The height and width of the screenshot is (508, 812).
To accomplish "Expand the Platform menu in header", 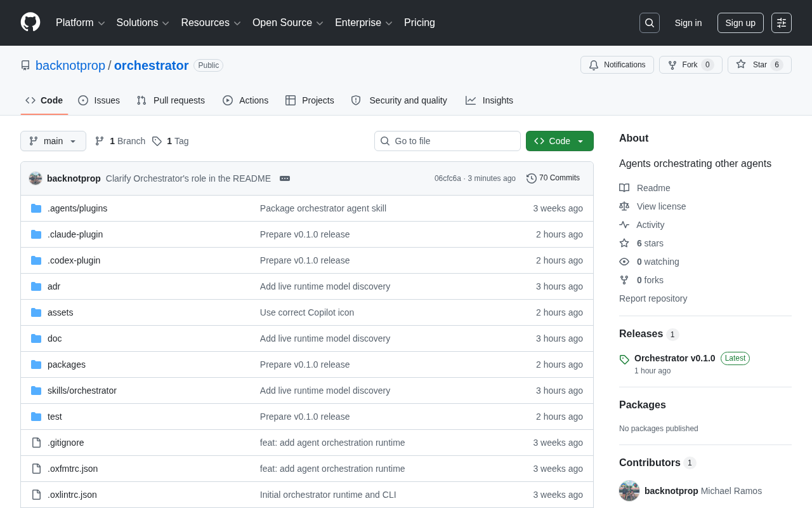I will 81,23.
